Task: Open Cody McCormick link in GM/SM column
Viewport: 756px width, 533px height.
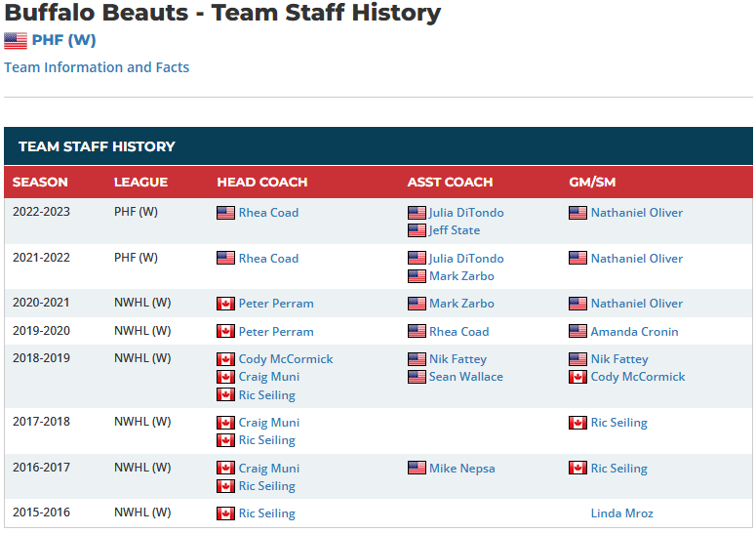Action: click(x=638, y=377)
